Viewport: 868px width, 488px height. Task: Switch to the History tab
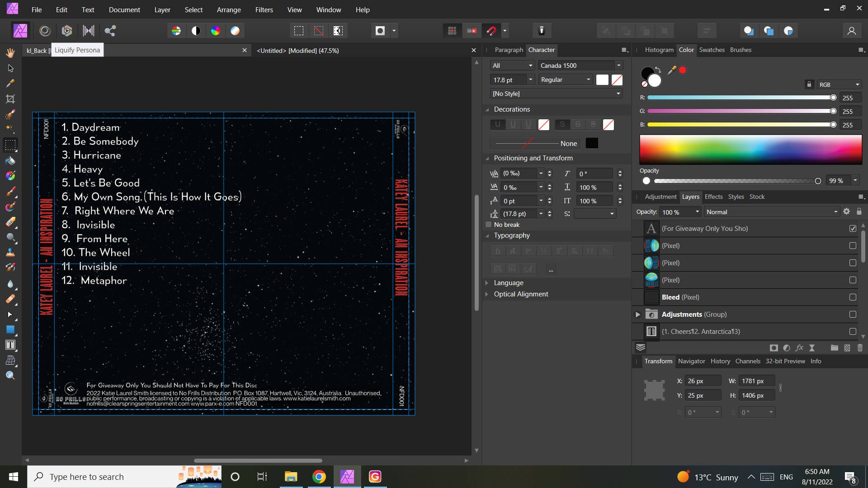coord(720,361)
